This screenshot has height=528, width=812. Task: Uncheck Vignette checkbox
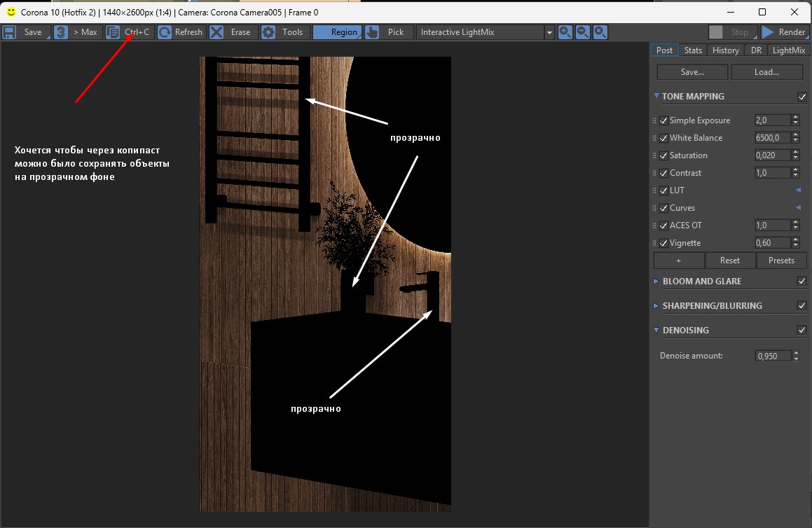[663, 243]
